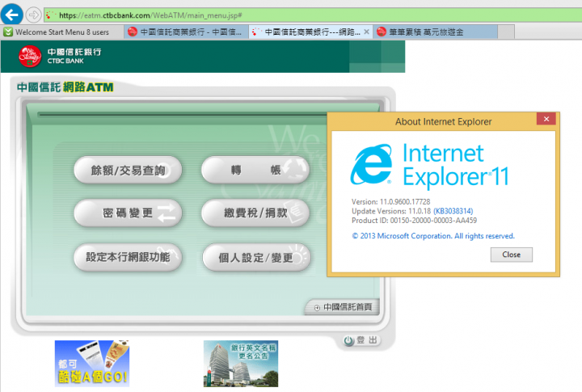
Task: Switch to 中國信託商業銀行 - 中國信 tab
Action: (x=187, y=32)
